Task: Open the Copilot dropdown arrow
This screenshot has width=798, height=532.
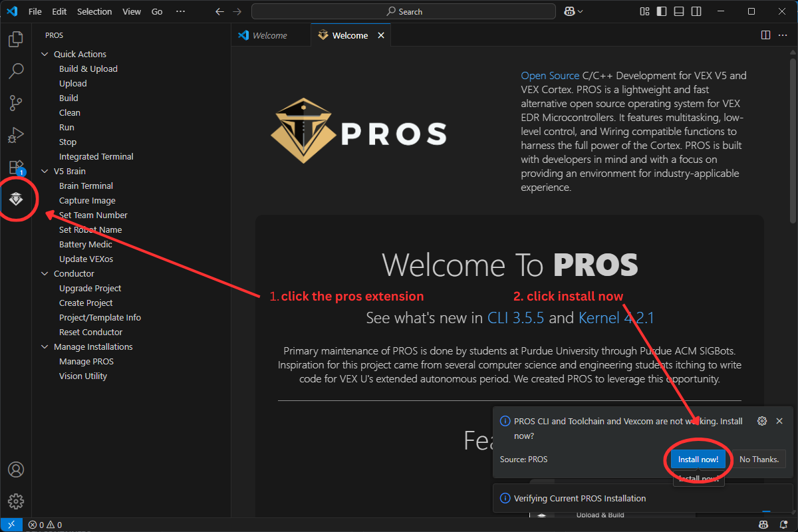Action: (581, 11)
